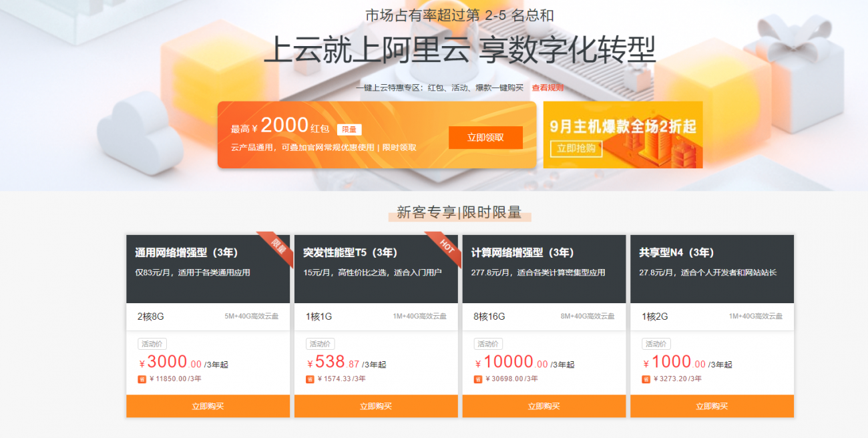Buy the 通用网络增强型 plan via 立即购买
The width and height of the screenshot is (868, 438).
point(208,406)
